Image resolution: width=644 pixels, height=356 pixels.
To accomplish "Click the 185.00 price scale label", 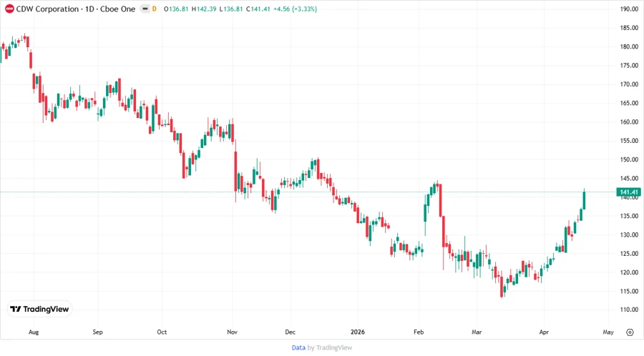I will point(629,28).
